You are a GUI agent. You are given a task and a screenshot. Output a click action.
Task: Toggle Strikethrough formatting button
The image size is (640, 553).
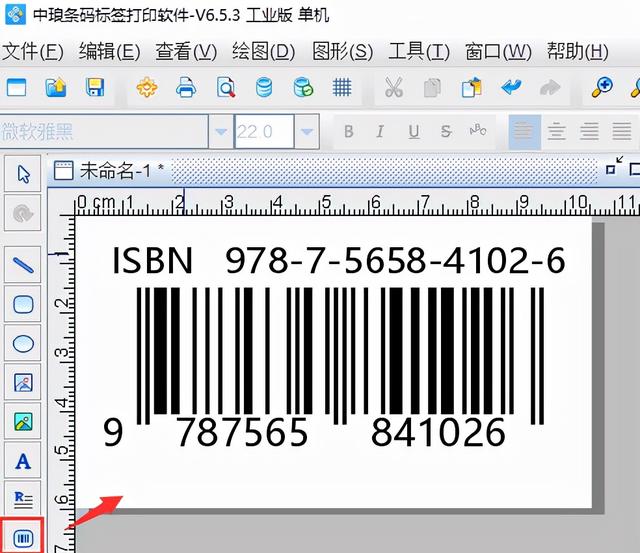[446, 131]
